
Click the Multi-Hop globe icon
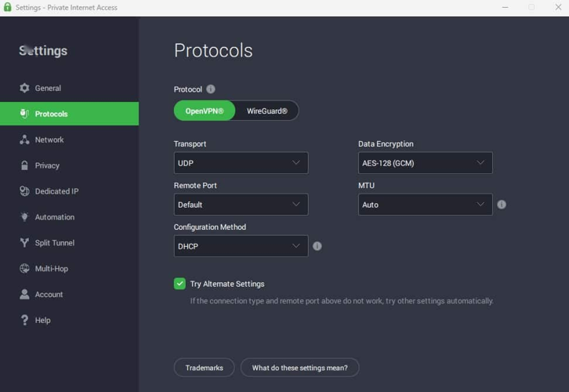click(24, 269)
